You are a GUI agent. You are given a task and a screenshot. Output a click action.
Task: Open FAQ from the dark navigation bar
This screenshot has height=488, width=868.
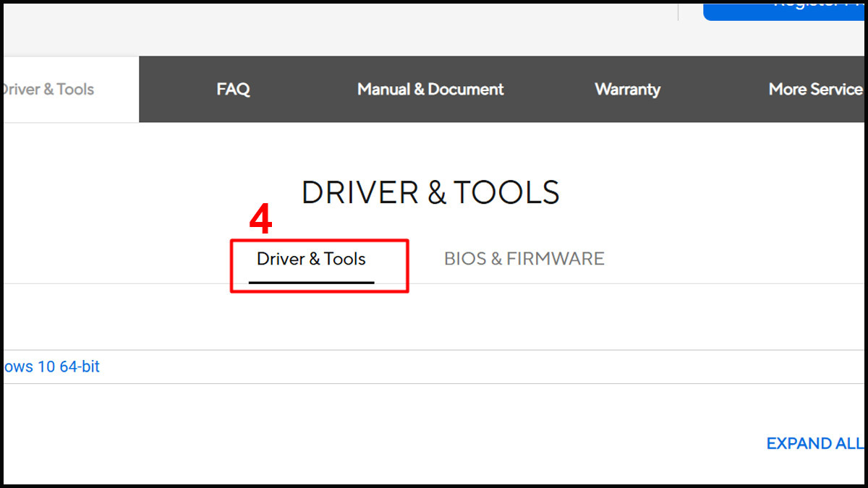click(x=233, y=89)
